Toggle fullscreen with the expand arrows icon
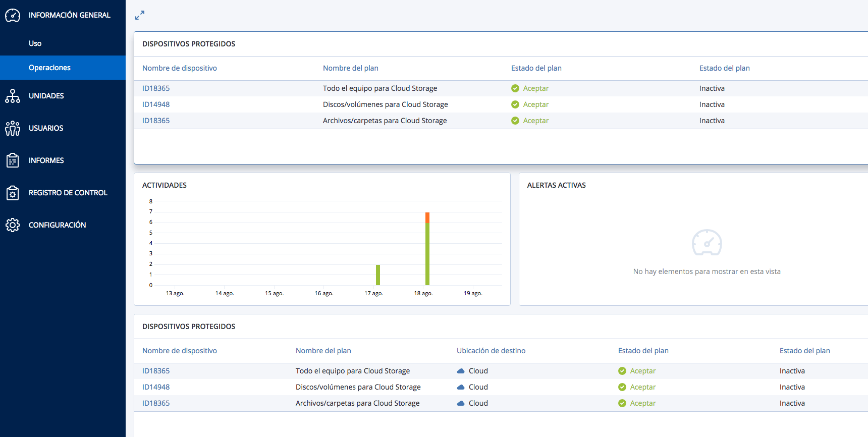 (x=140, y=15)
